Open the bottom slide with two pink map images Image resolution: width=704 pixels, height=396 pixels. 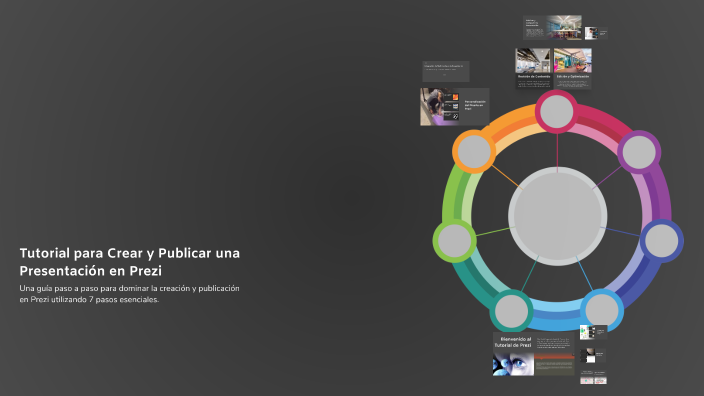(593, 378)
